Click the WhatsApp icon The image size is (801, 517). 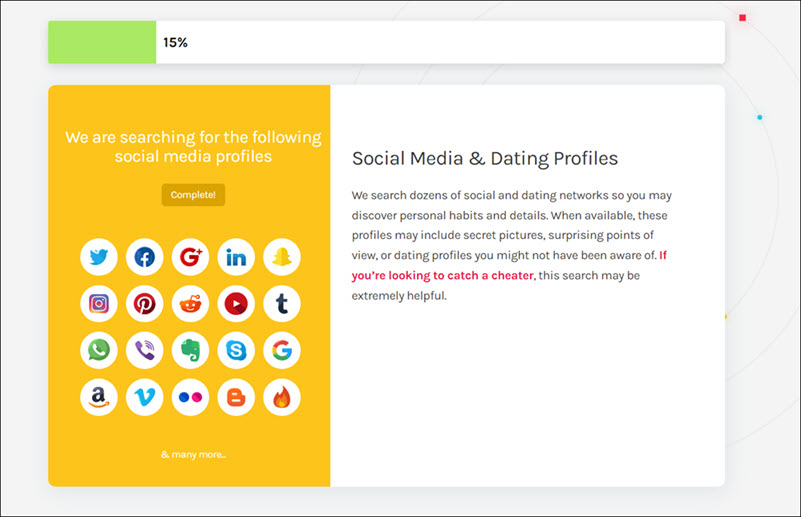pyautogui.click(x=99, y=350)
